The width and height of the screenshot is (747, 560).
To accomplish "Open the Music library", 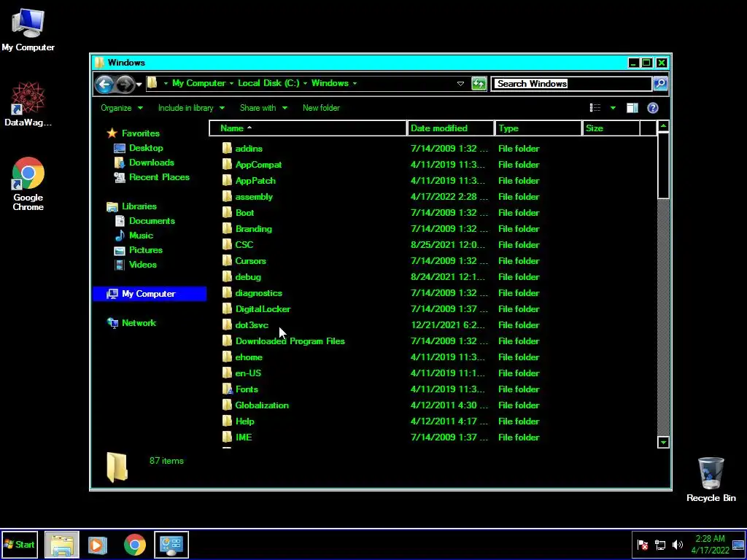I will [134, 236].
